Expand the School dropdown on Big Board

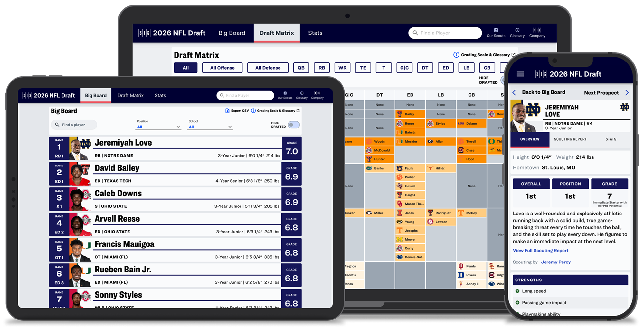pyautogui.click(x=210, y=127)
